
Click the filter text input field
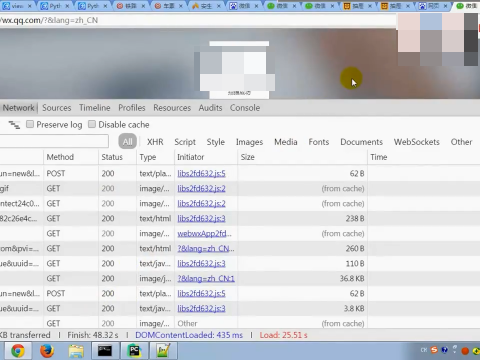[53, 141]
